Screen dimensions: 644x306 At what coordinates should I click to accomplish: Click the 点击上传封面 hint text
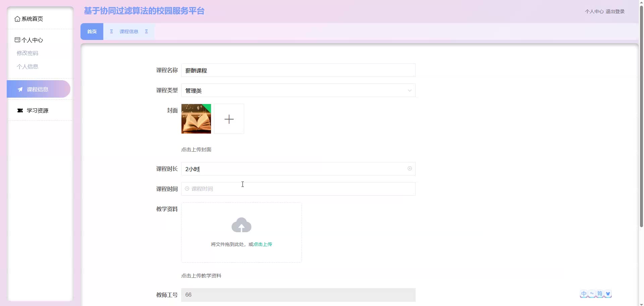196,150
